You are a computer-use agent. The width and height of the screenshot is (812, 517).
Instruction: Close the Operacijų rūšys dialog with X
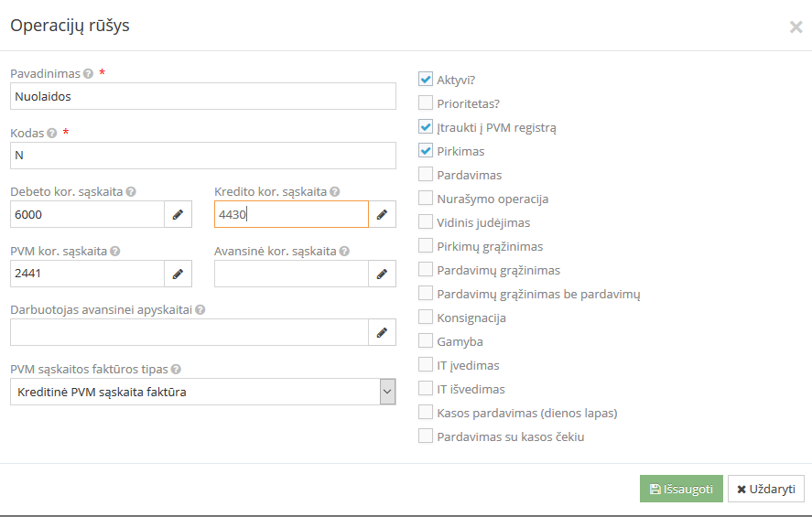tap(795, 27)
